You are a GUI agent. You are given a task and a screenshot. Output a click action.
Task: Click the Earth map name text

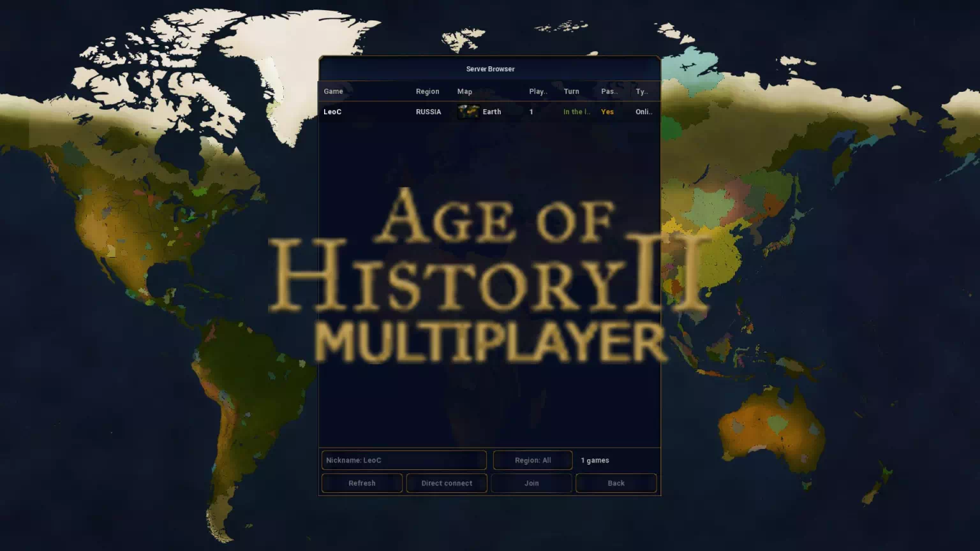point(492,112)
